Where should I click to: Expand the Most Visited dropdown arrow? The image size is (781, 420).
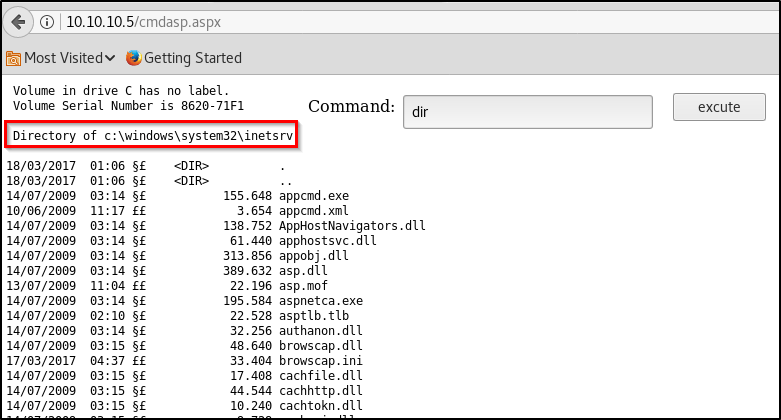click(109, 58)
